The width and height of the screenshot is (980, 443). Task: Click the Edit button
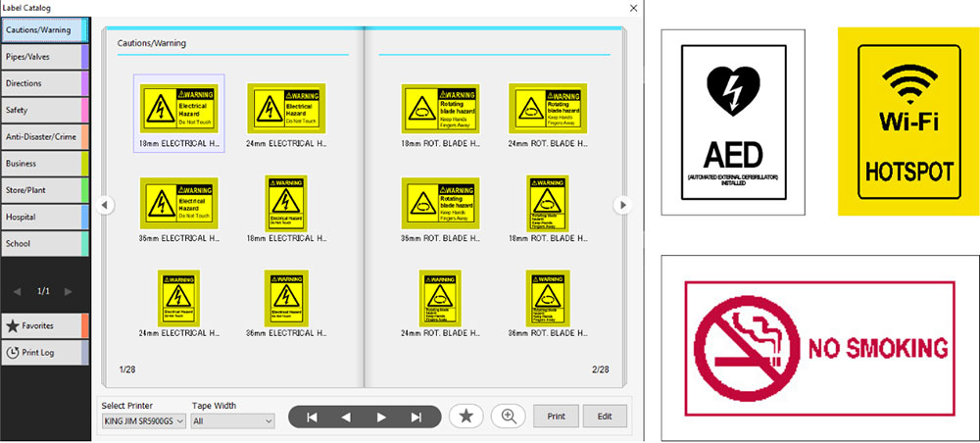pyautogui.click(x=605, y=417)
